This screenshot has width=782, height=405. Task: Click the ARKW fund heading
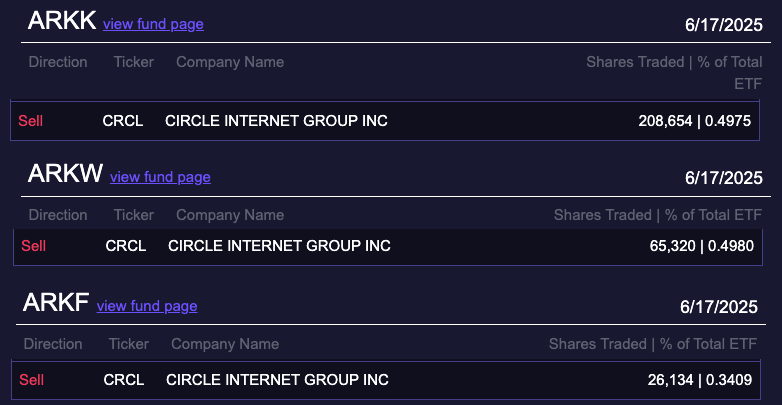[65, 174]
